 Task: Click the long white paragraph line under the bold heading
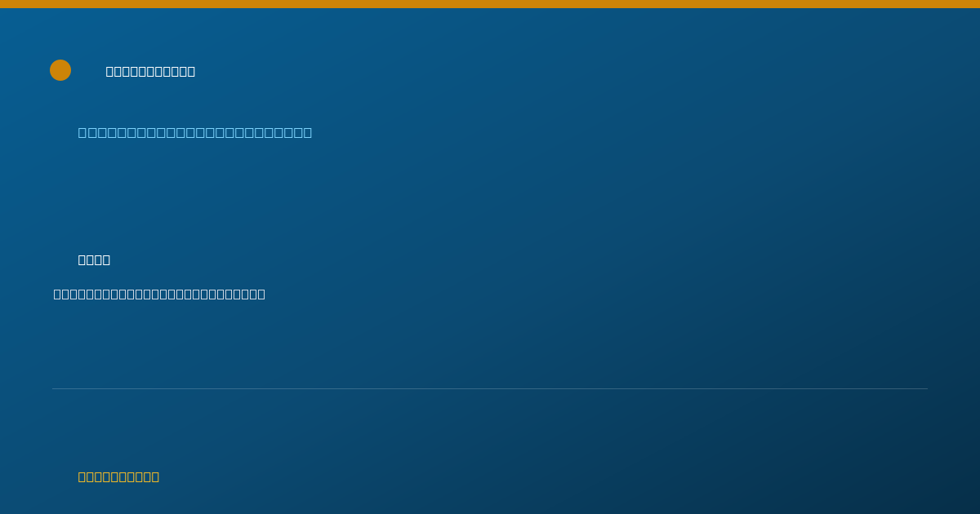tap(159, 294)
